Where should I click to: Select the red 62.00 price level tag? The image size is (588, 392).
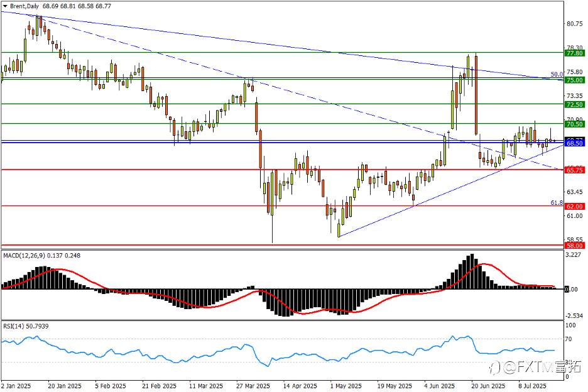tap(575, 206)
